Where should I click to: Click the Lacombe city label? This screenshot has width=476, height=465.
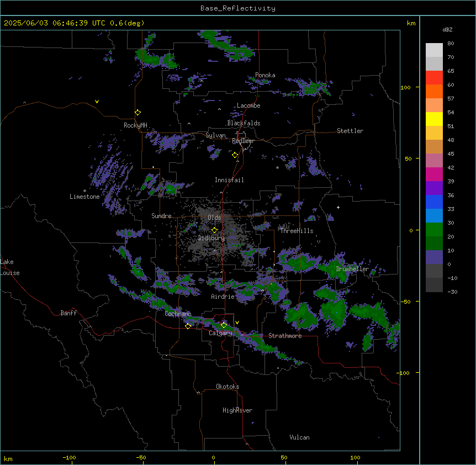tap(248, 105)
